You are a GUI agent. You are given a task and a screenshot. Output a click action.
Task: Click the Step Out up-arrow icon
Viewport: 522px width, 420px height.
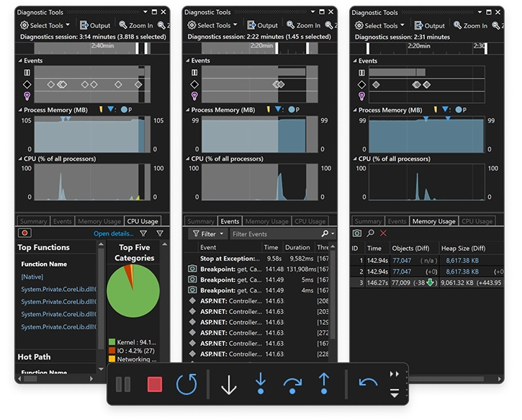point(324,384)
